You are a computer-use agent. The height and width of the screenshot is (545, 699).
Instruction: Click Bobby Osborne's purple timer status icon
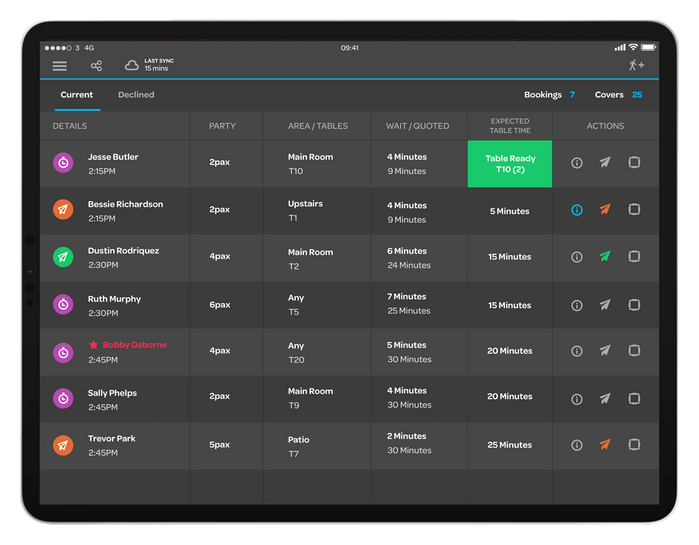[x=63, y=353]
